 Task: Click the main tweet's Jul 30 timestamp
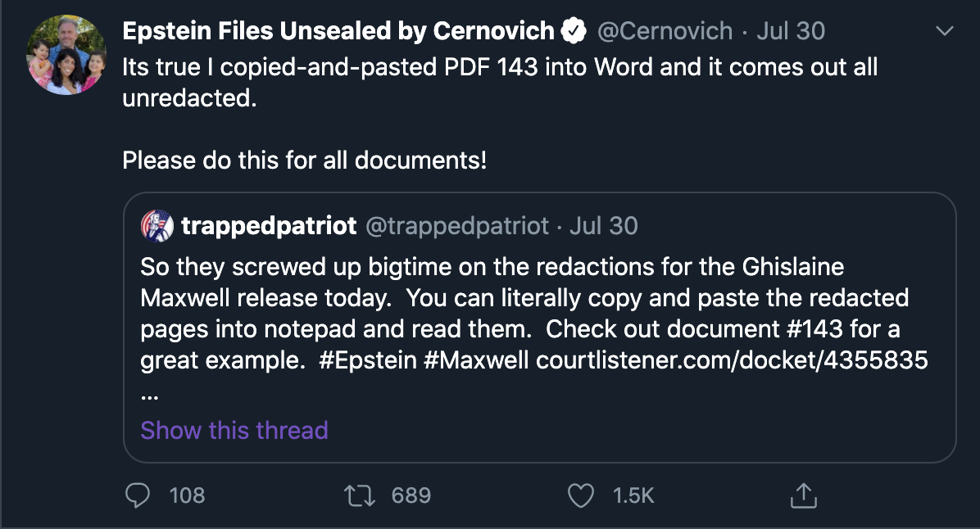[x=791, y=31]
